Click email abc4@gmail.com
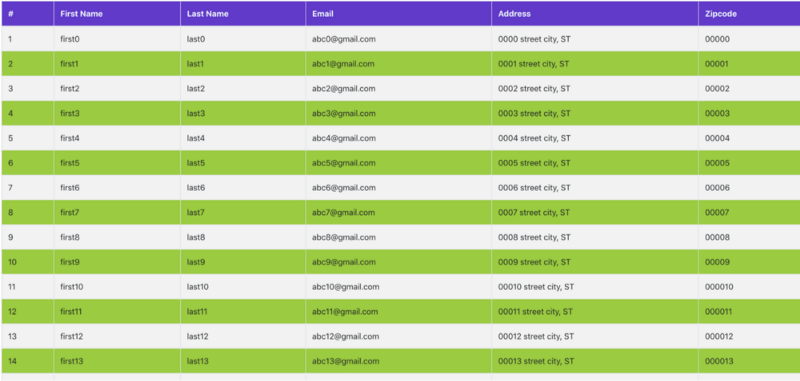The height and width of the screenshot is (381, 800). [344, 138]
